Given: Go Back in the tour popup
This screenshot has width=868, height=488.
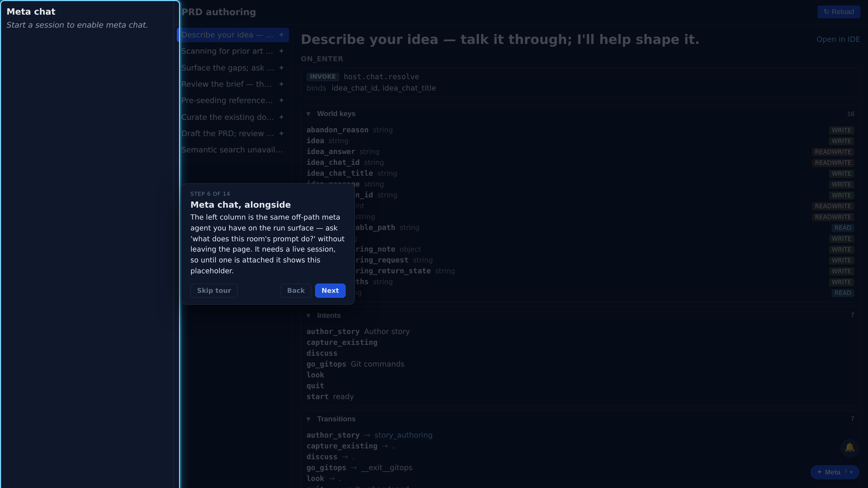Looking at the screenshot, I should (x=295, y=290).
